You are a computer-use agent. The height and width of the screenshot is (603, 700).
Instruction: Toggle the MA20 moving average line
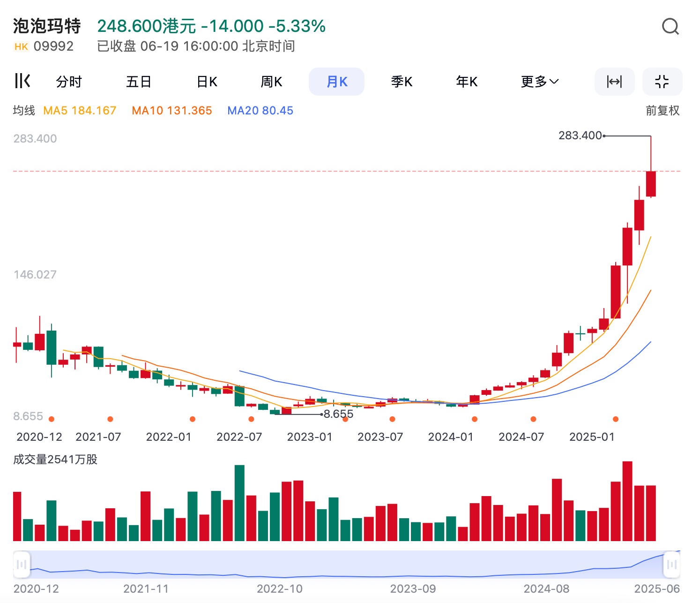click(x=260, y=110)
